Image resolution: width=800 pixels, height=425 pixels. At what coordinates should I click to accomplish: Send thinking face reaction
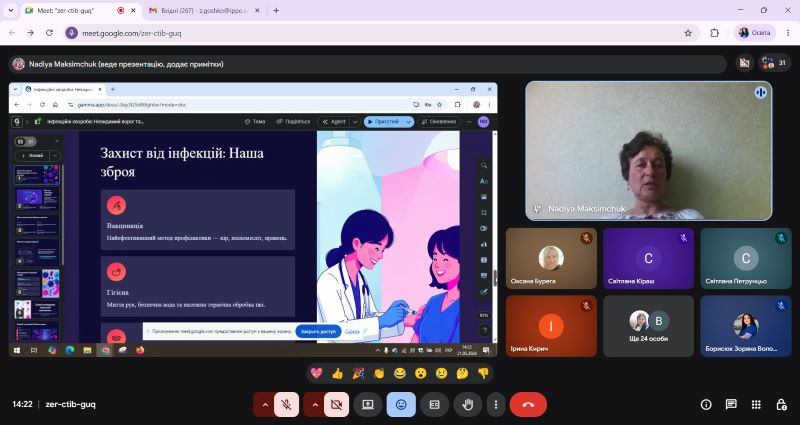tap(462, 373)
